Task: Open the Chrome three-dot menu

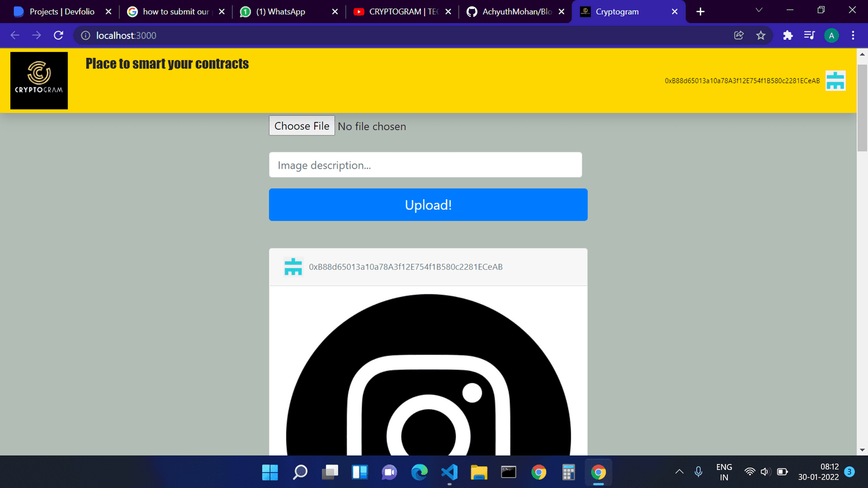Action: (x=853, y=36)
